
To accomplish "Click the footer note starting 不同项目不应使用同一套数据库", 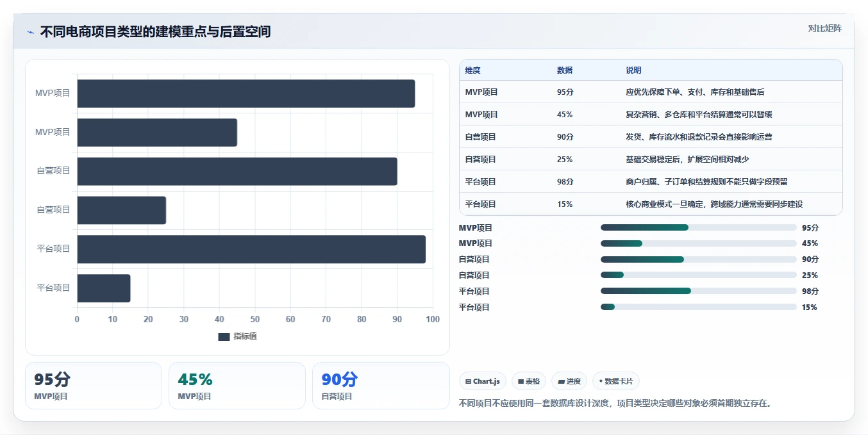I will pyautogui.click(x=617, y=404).
